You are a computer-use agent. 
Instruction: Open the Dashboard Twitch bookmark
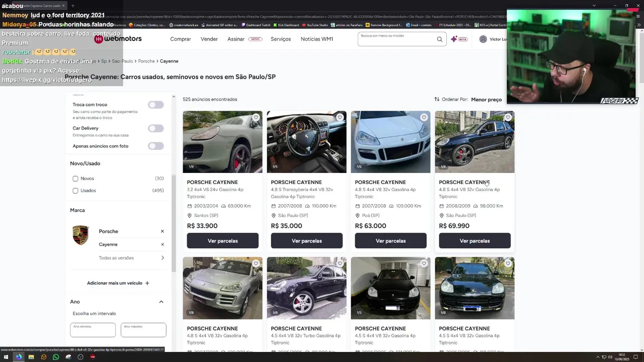click(x=256, y=25)
